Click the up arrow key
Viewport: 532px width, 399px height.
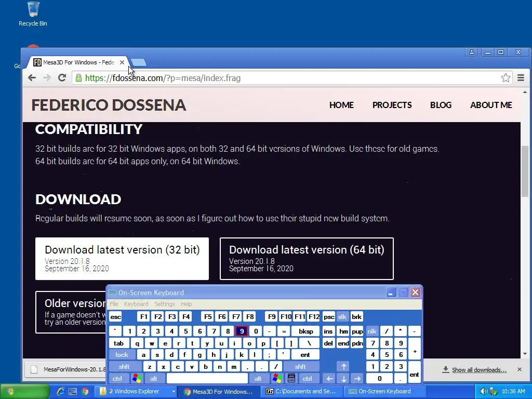[344, 367]
